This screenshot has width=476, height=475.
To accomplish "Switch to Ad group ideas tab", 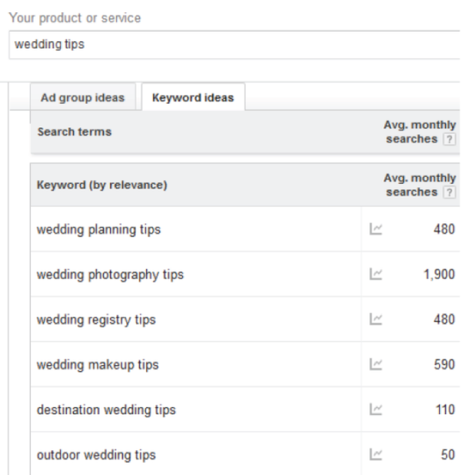I will (83, 98).
